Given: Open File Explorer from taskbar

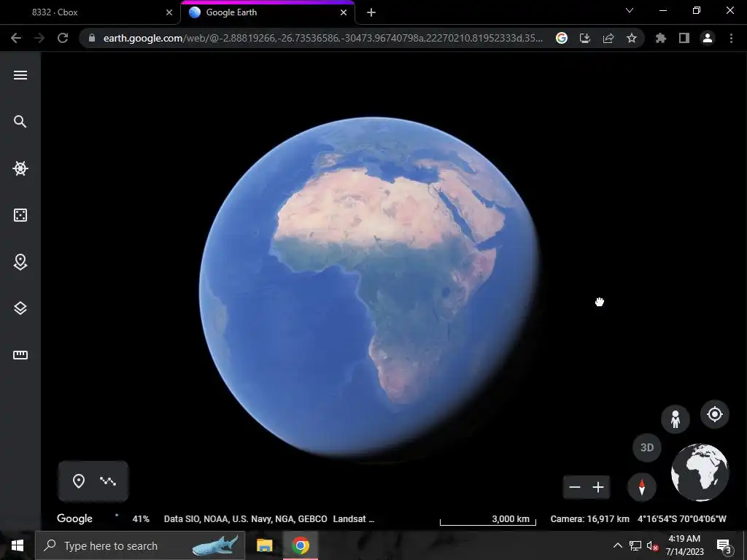Looking at the screenshot, I should (x=264, y=545).
